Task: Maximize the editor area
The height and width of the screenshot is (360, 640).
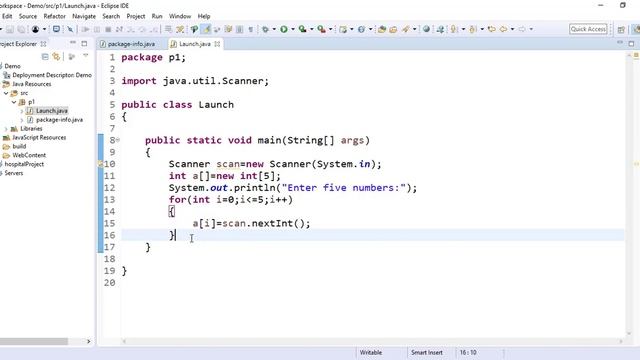Action: pos(631,44)
